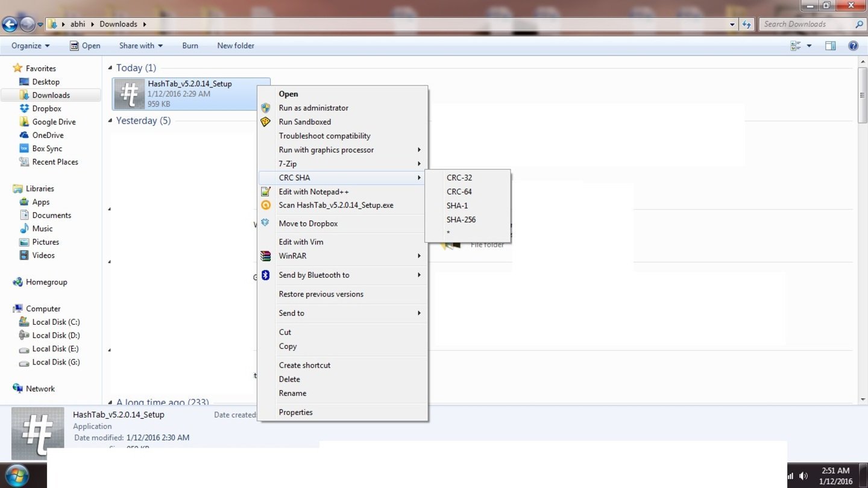868x488 pixels.
Task: Open OneDrive in Favorites
Action: coord(48,135)
